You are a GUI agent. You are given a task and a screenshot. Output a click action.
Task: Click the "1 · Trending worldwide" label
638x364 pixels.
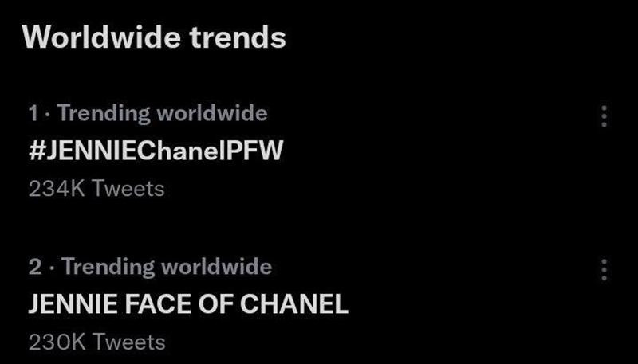pyautogui.click(x=148, y=113)
